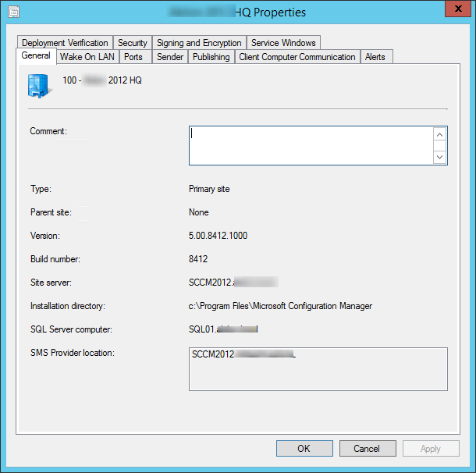Click the OK button

click(304, 448)
